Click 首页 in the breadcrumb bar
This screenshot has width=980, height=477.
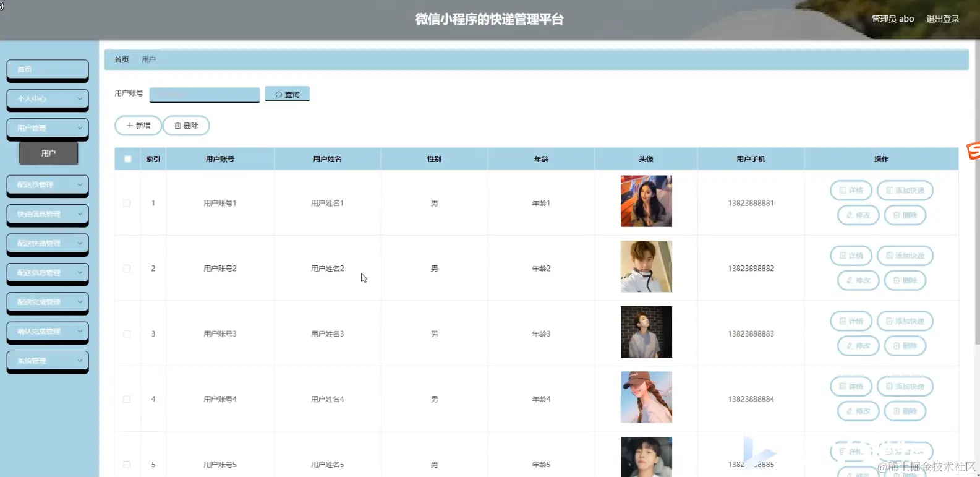[122, 59]
